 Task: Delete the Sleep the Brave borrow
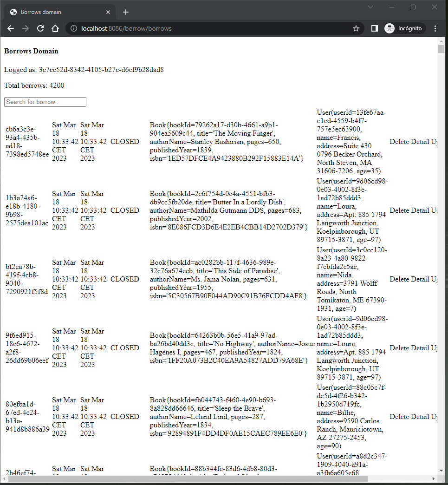(399, 417)
